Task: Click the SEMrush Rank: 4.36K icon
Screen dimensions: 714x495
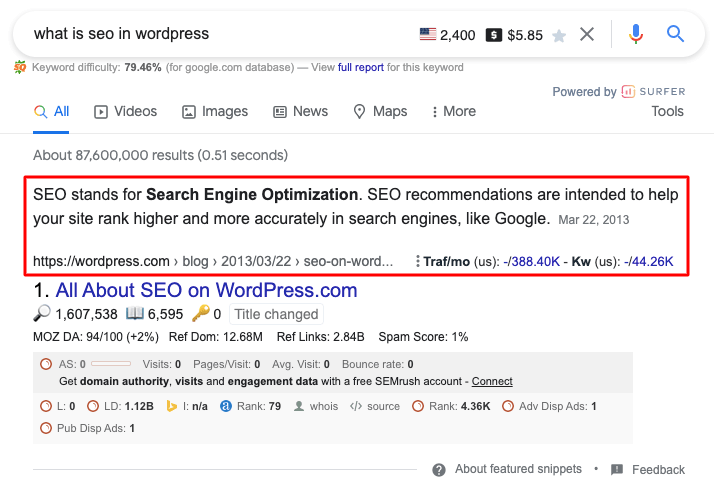Action: 418,406
